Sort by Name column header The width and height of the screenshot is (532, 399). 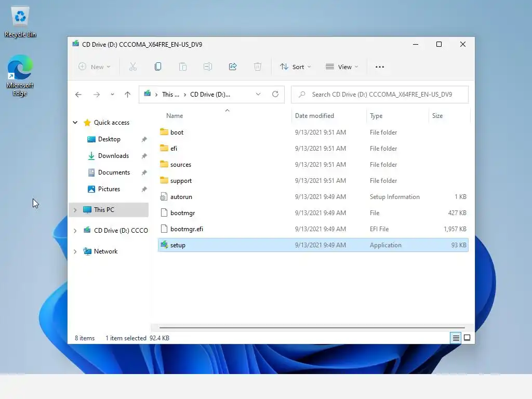point(175,116)
